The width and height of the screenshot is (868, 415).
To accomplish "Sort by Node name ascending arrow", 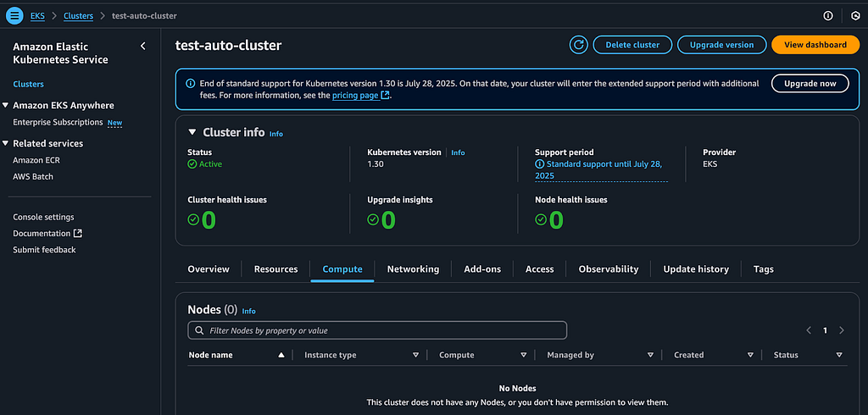I will tap(281, 355).
